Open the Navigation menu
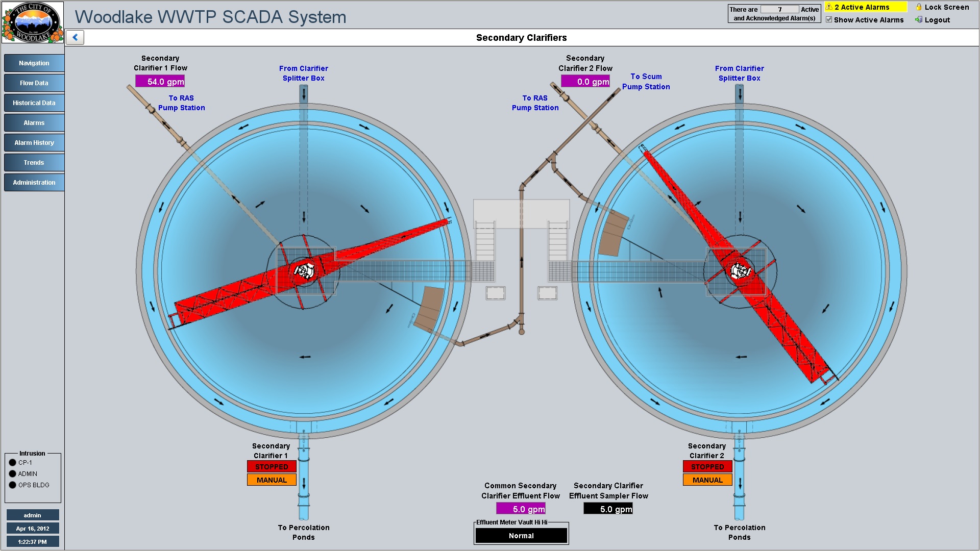 [34, 63]
